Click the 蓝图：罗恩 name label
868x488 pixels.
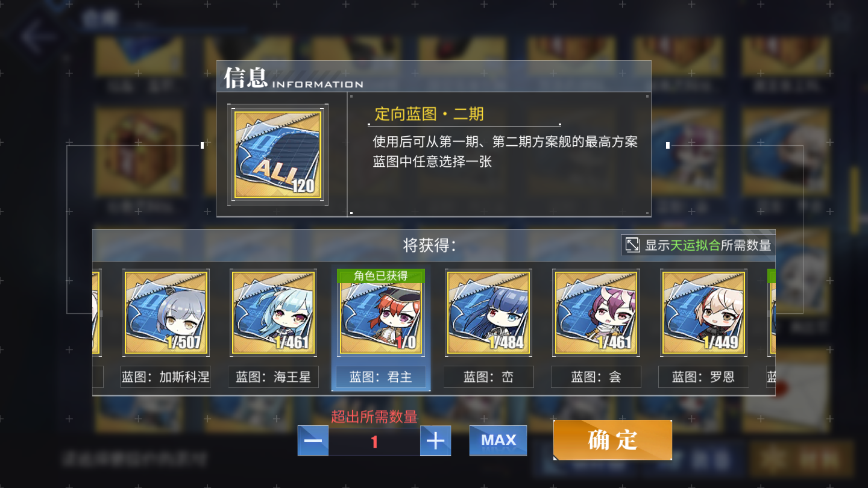(x=704, y=377)
